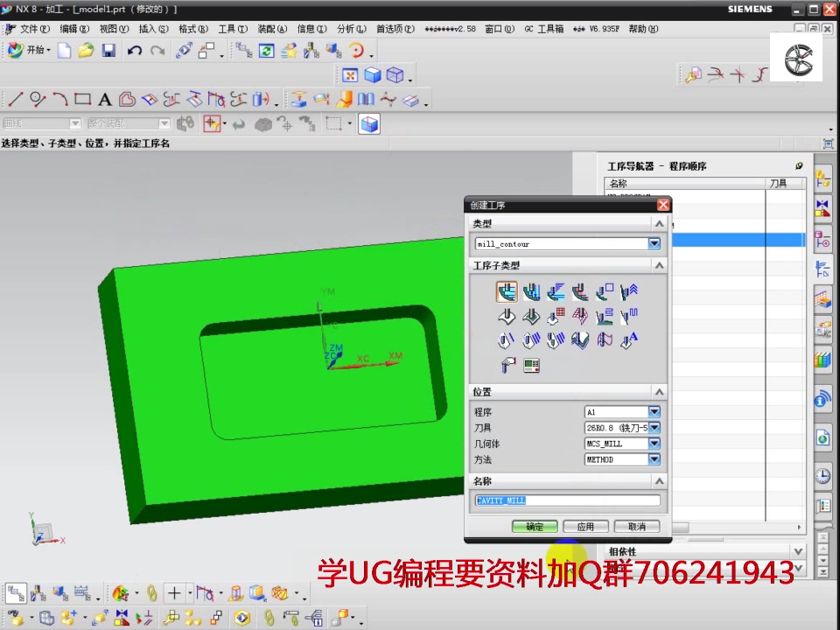The image size is (840, 630).
Task: Select the highlighted CAVITY_MILL operation subtype icon
Action: pos(507,291)
